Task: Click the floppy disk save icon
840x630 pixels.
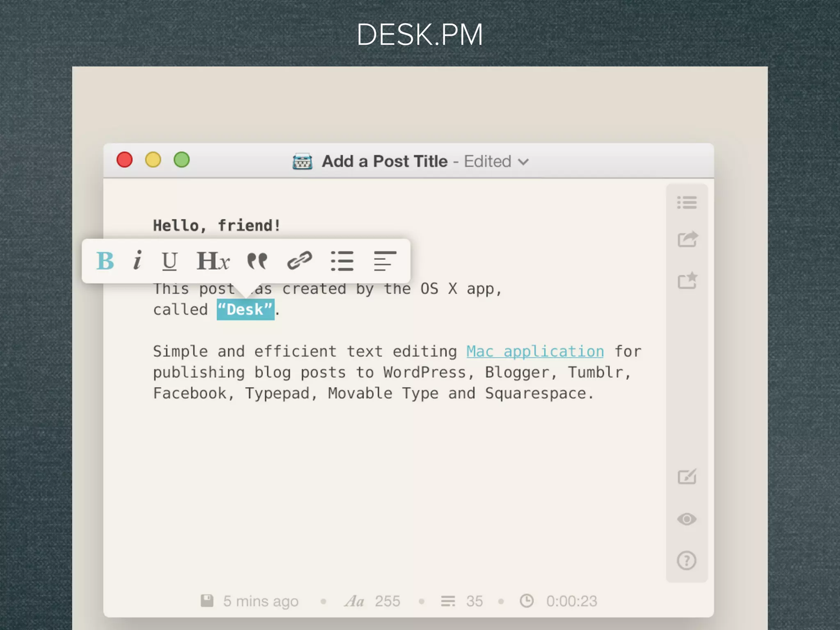Action: [207, 600]
